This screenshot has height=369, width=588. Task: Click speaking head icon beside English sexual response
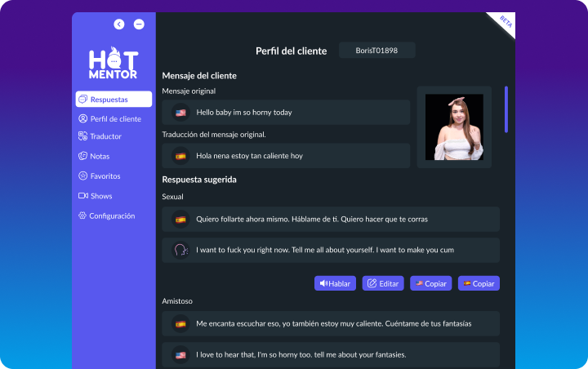(x=180, y=250)
